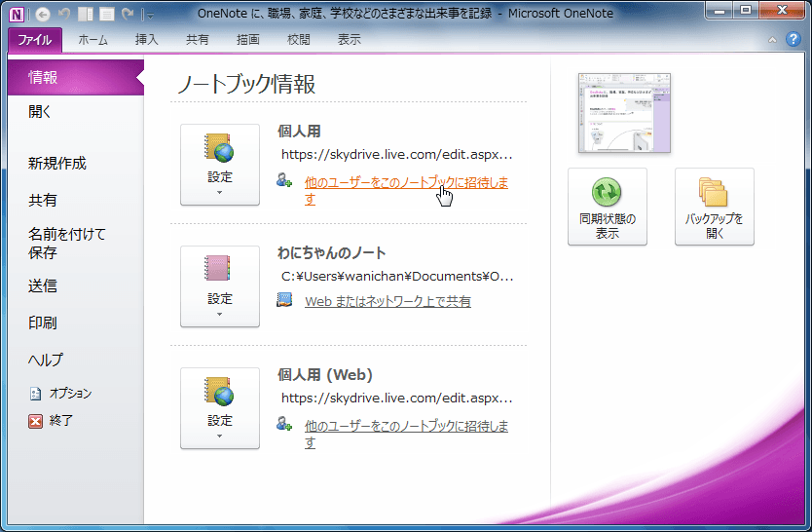Select 情報 in the backstage menu
Image resolution: width=812 pixels, height=532 pixels.
click(76, 77)
